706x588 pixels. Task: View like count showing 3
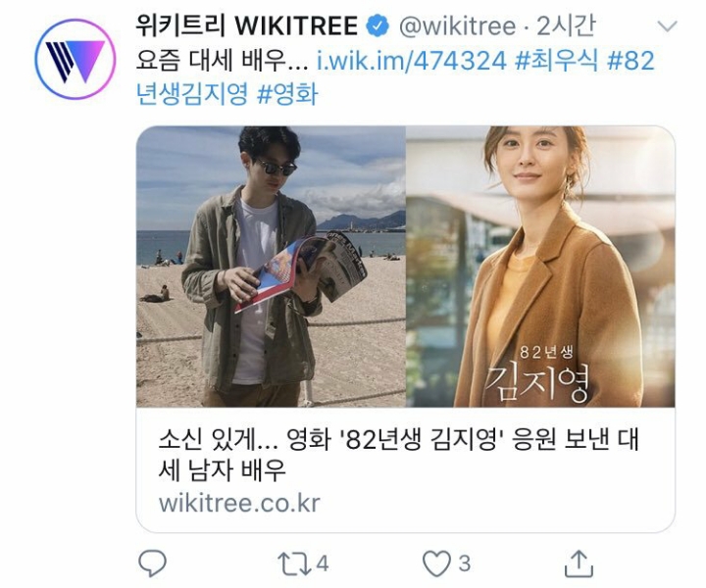pos(464,563)
